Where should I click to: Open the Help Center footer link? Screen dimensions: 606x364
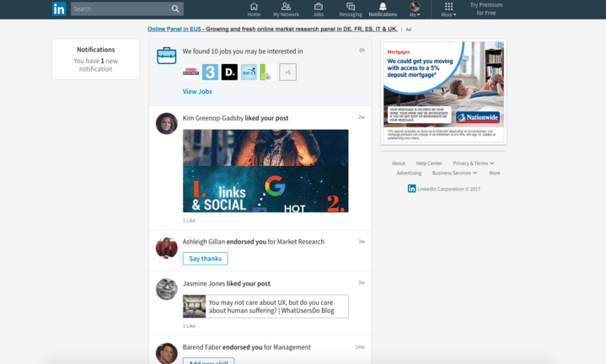tap(429, 163)
